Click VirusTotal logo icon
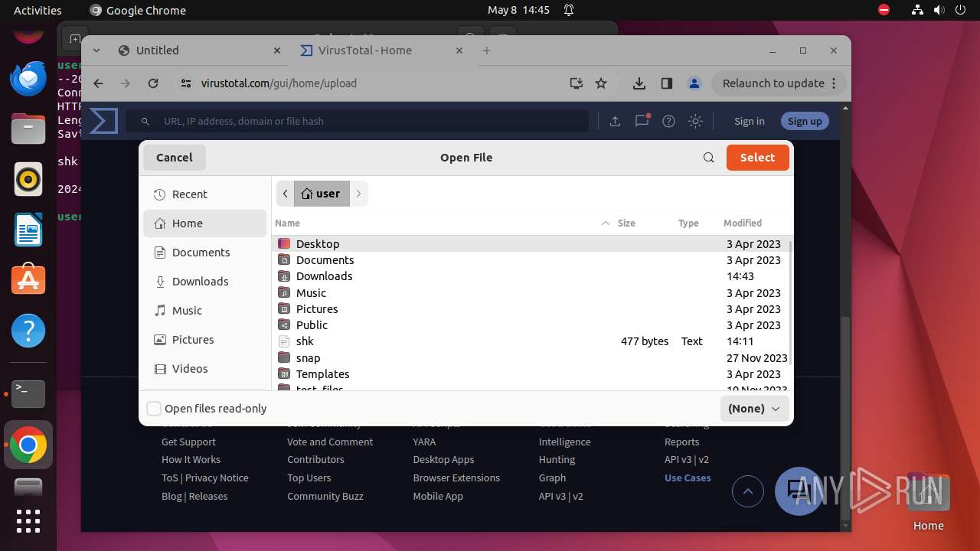980x551 pixels. tap(103, 121)
